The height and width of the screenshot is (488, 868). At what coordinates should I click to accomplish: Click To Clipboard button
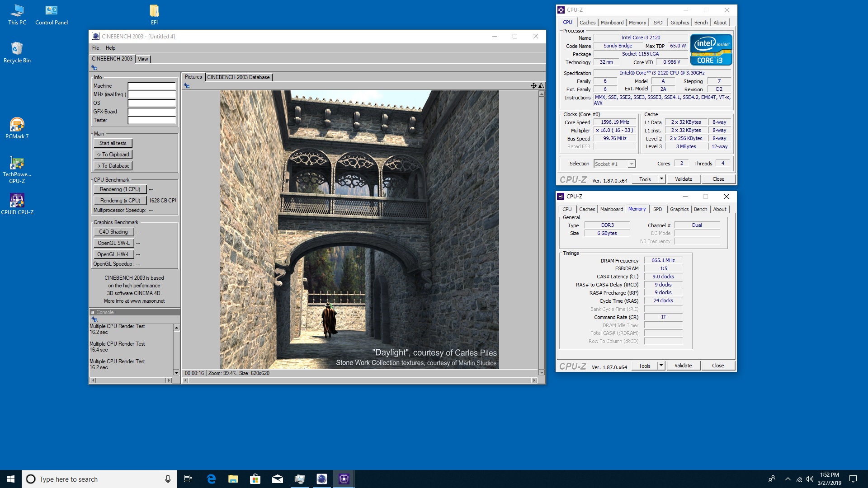pyautogui.click(x=113, y=155)
